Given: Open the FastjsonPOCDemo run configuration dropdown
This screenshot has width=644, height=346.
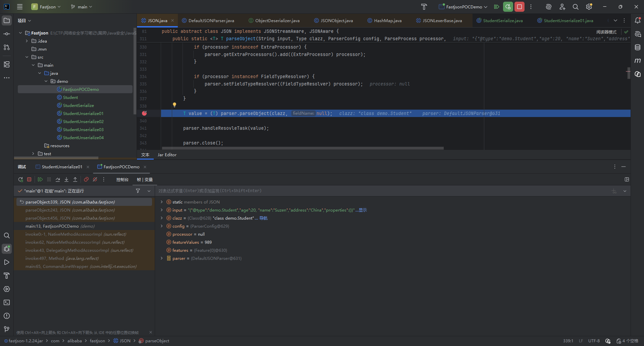Looking at the screenshot, I should [463, 7].
